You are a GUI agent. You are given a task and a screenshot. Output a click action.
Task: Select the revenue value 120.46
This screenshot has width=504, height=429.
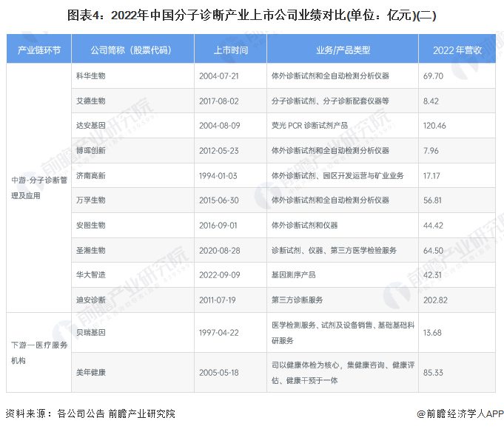point(434,125)
